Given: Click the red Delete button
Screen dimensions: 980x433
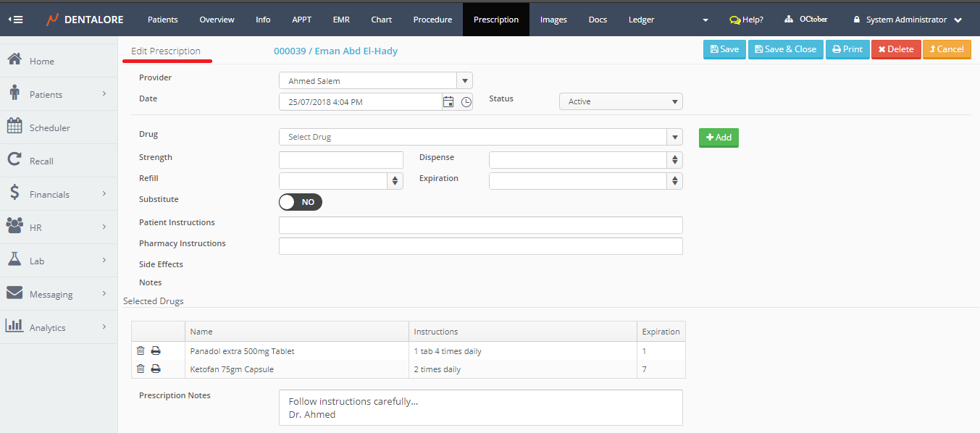Looking at the screenshot, I should 896,49.
